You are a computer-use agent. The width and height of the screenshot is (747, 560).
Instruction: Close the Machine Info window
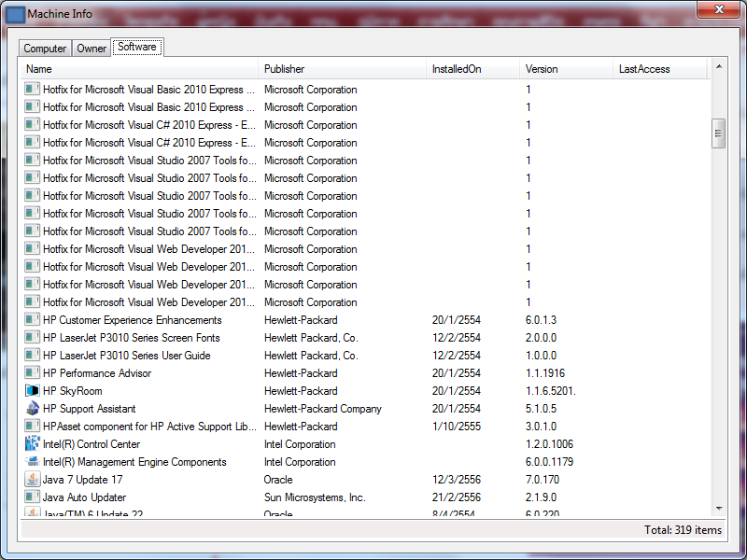(719, 9)
